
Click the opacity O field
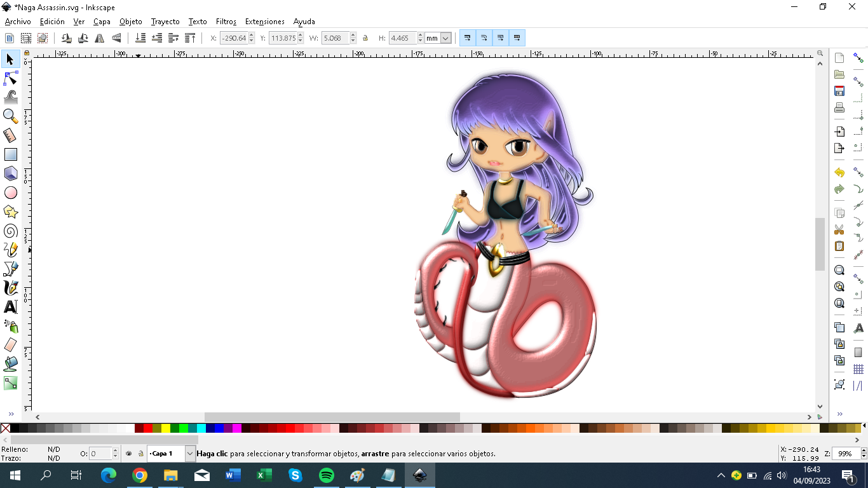click(100, 454)
